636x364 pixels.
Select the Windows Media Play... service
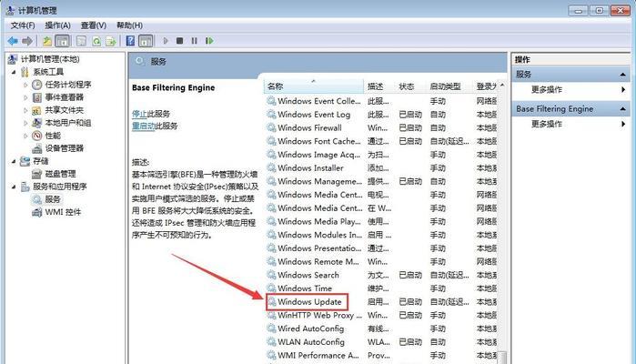click(x=318, y=221)
